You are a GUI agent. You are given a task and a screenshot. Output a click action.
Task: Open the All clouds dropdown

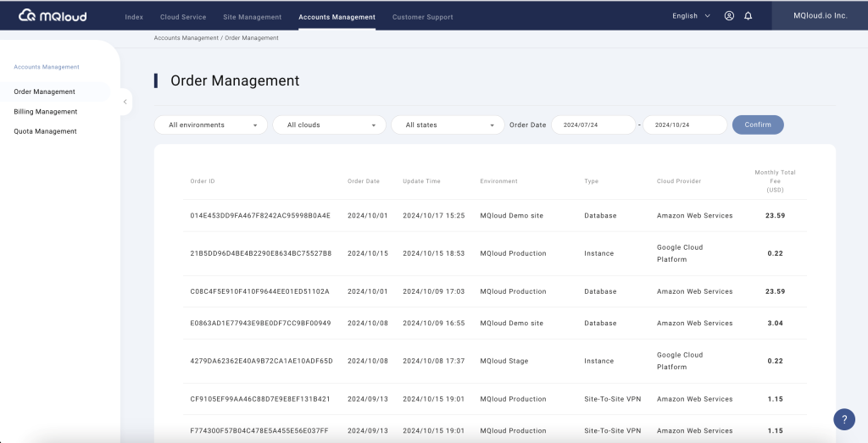point(331,125)
